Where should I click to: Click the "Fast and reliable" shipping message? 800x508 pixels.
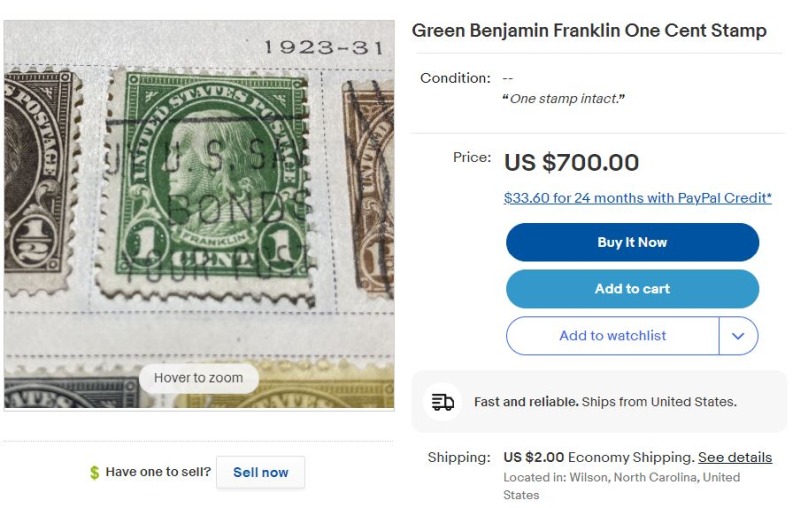(605, 402)
